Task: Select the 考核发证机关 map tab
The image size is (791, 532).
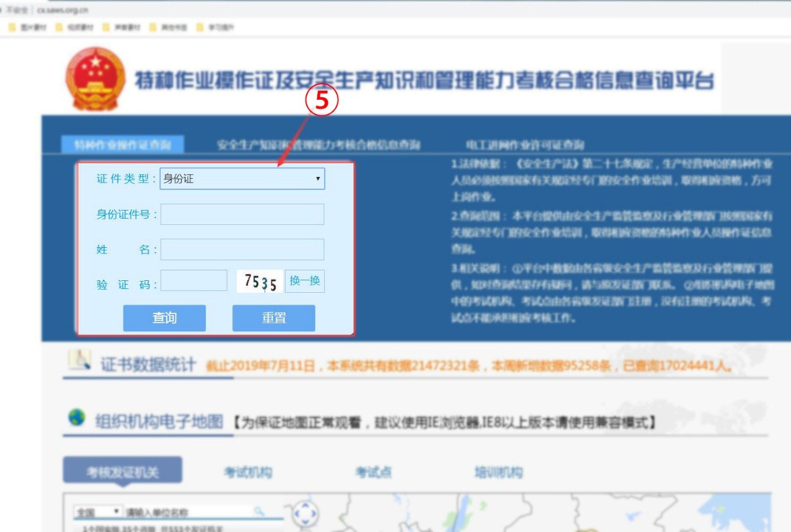Action: (x=123, y=472)
